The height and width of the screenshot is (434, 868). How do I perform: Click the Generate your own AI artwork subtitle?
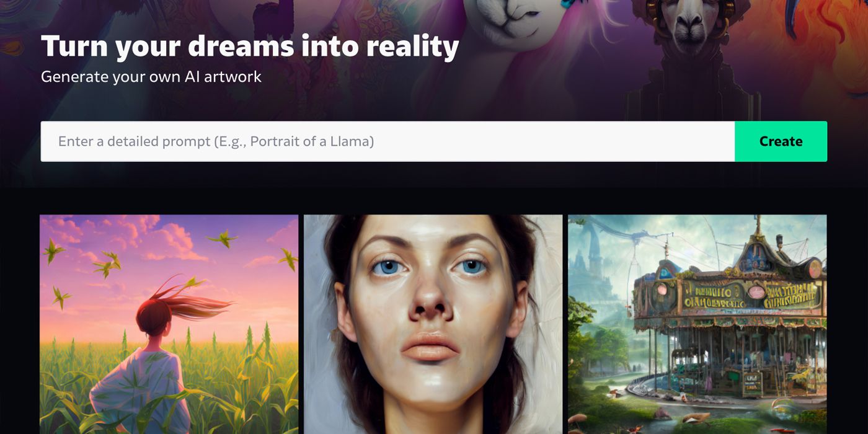151,77
